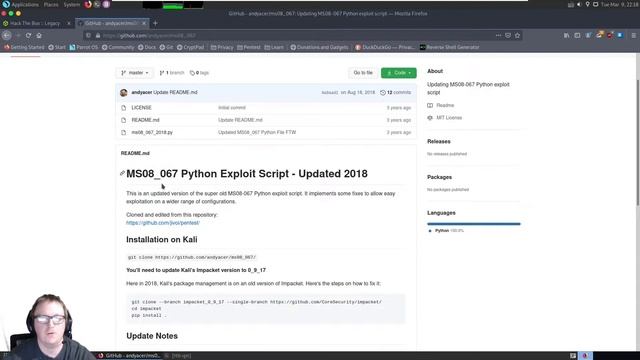Click the page vertical scrollbar
This screenshot has height=360, width=640.
coord(638,143)
